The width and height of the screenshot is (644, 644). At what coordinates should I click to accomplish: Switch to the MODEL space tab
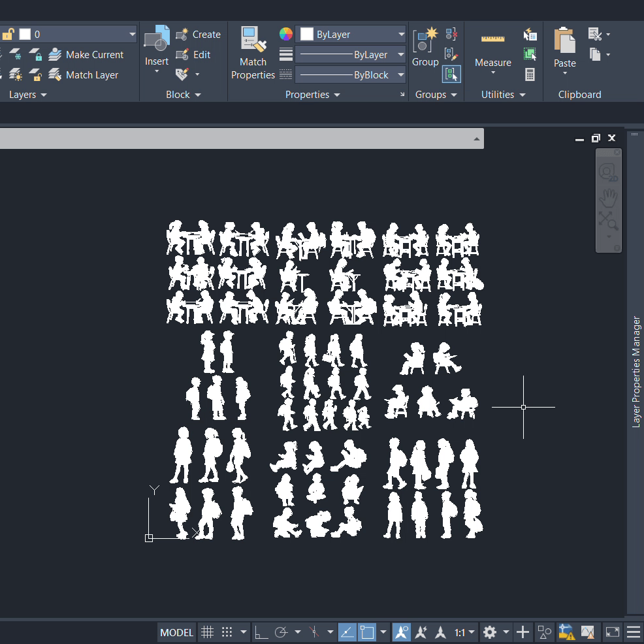(177, 632)
